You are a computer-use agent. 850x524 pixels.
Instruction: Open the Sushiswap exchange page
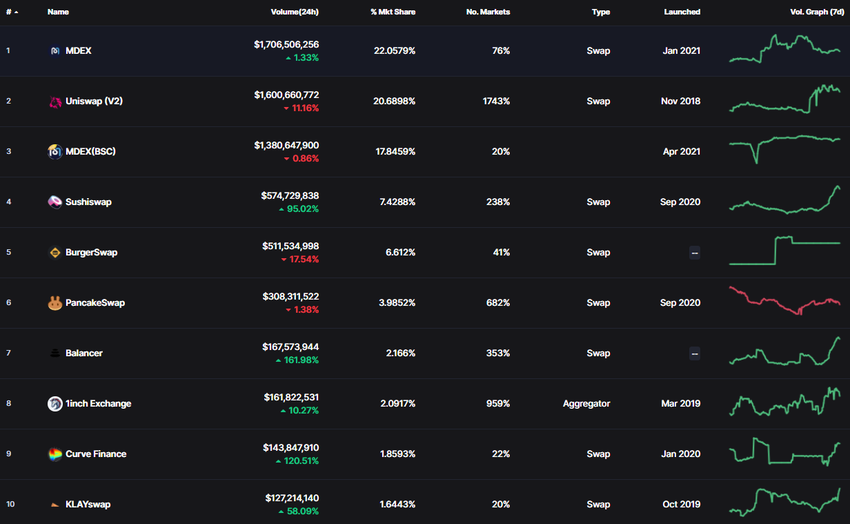coord(88,202)
